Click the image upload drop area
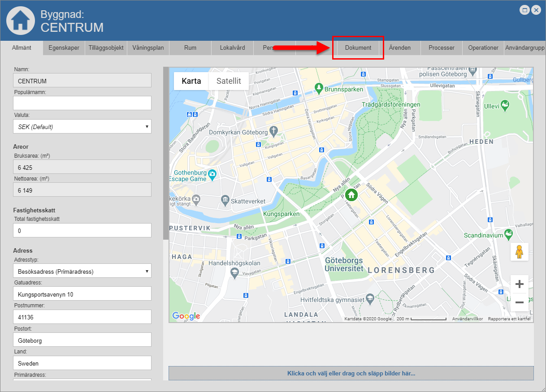Viewport: 546px width, 392px height. 351,373
